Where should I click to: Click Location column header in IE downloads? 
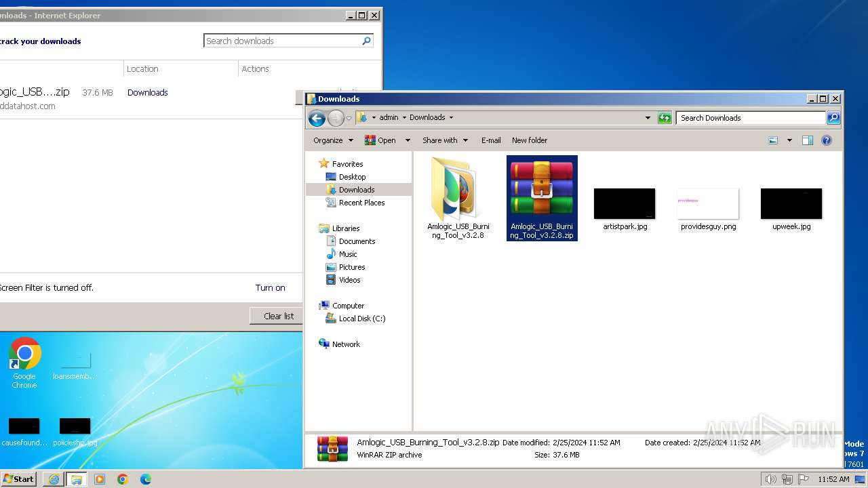(142, 68)
